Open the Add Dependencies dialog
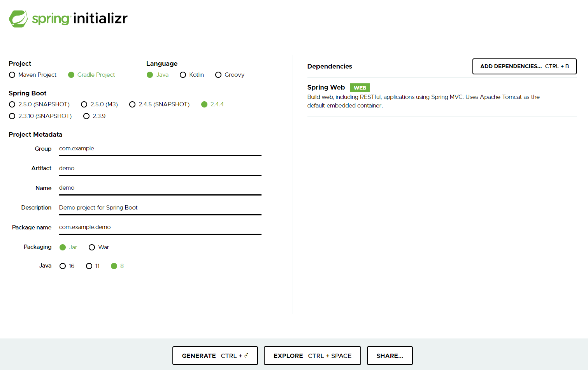The image size is (588, 370). coord(524,66)
